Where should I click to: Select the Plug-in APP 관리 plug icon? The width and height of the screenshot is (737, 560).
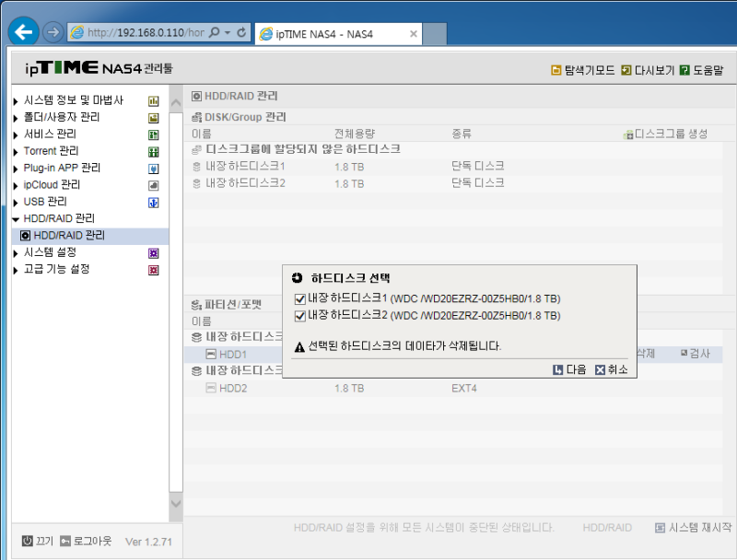pos(155,166)
